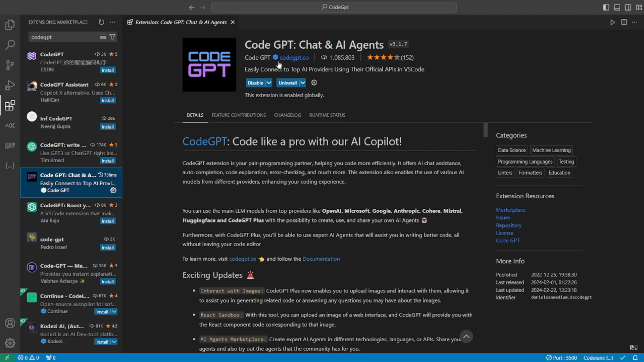
Task: Open the Accounts menu icon
Action: click(x=10, y=323)
